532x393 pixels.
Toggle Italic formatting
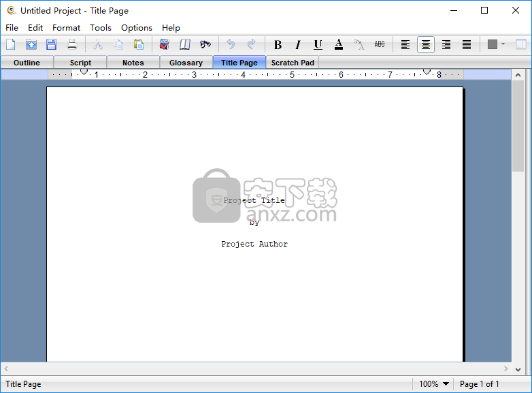click(x=298, y=44)
